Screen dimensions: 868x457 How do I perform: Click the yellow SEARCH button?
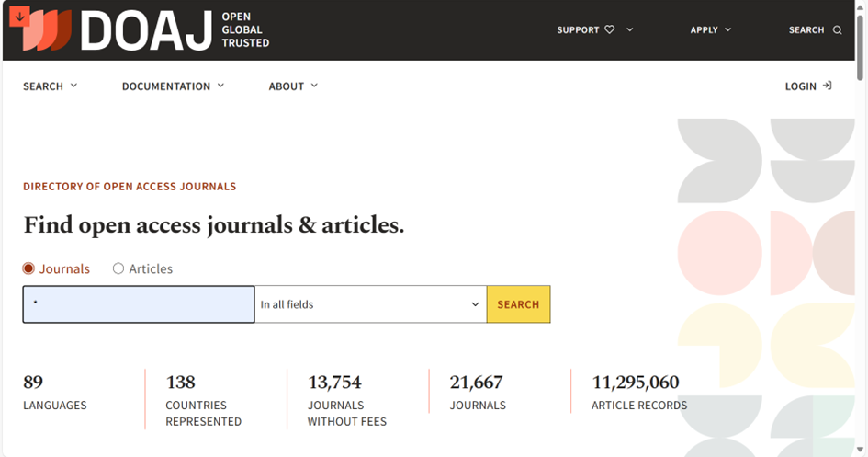point(518,304)
